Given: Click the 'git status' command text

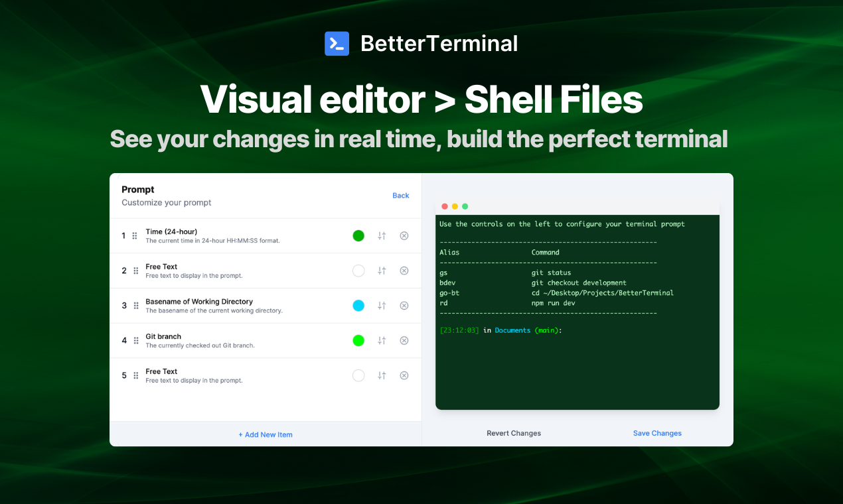Looking at the screenshot, I should coord(552,273).
